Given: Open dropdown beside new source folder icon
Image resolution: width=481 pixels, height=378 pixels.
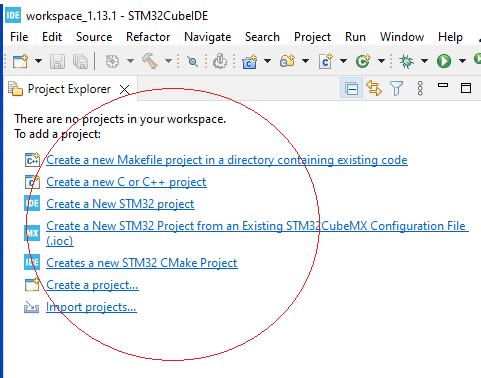Looking at the screenshot, I should pyautogui.click(x=305, y=61).
